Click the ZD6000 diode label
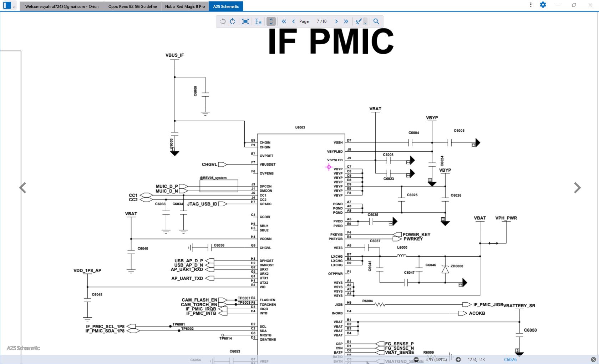 click(x=457, y=266)
